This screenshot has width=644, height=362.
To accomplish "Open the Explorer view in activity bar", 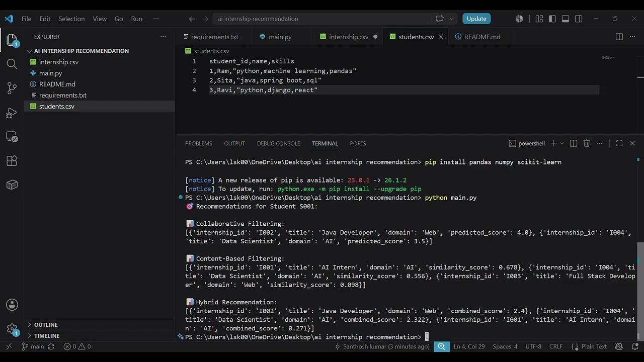I will pyautogui.click(x=12, y=40).
